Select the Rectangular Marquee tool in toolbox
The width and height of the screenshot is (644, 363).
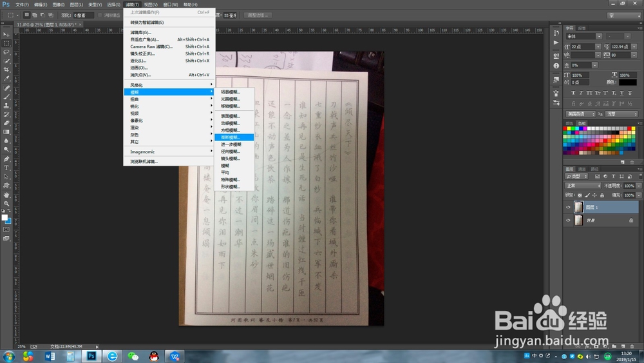pos(6,43)
